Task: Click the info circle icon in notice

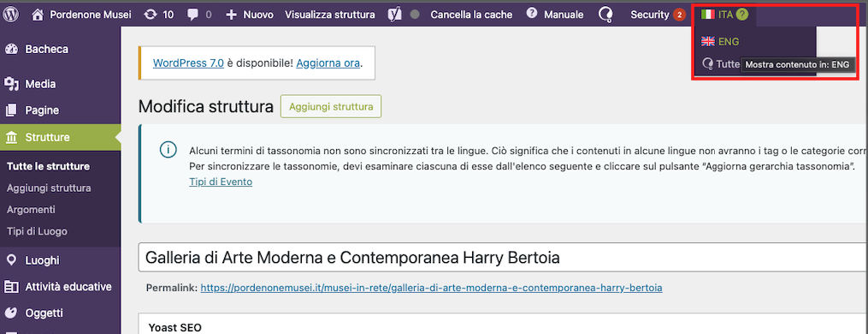Action: pyautogui.click(x=168, y=150)
